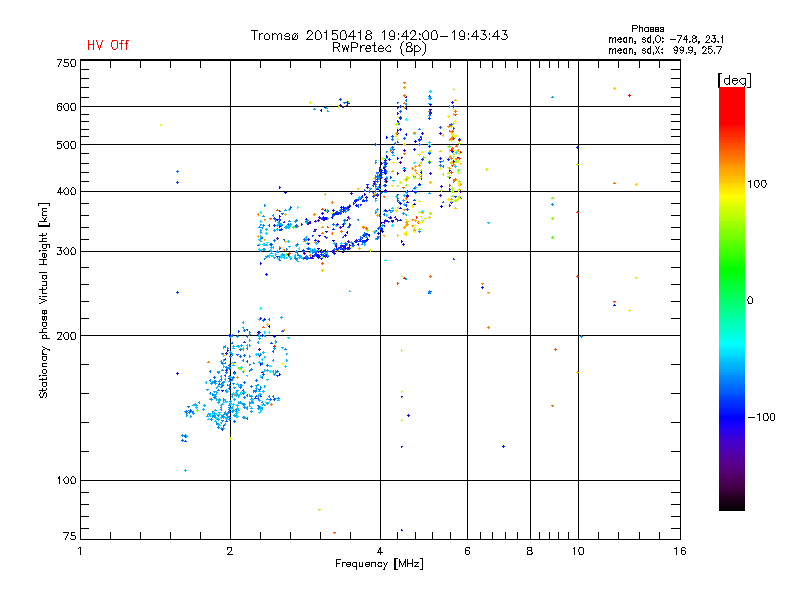Image resolution: width=800 pixels, height=600 pixels.
Task: Click the 'Stationary phase Virtual Height [km]' axis title
Action: point(44,300)
